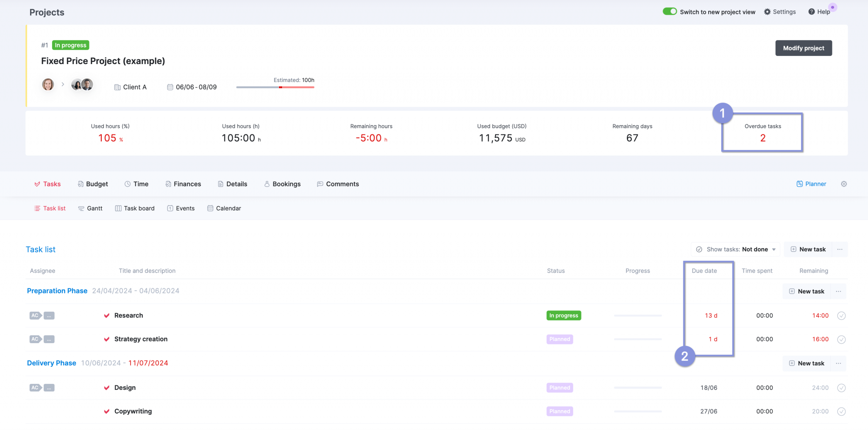The image size is (868, 436).
Task: Open the Bookings section
Action: [282, 184]
